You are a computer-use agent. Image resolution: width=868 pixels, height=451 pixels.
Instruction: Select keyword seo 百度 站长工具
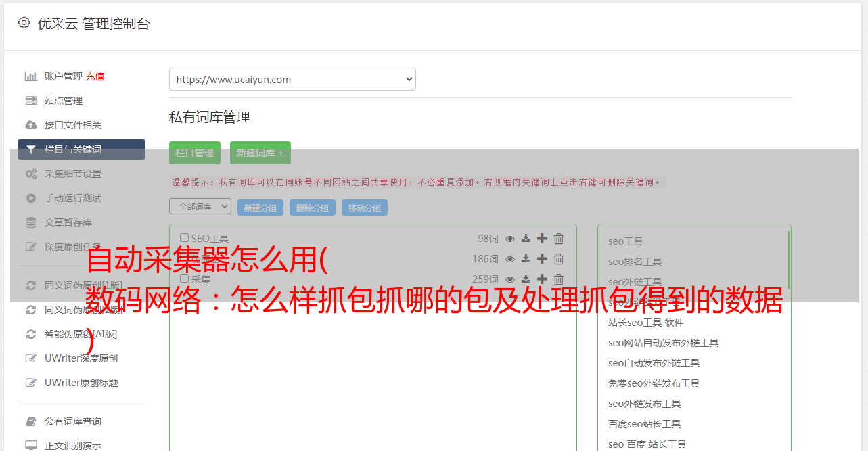(x=647, y=444)
